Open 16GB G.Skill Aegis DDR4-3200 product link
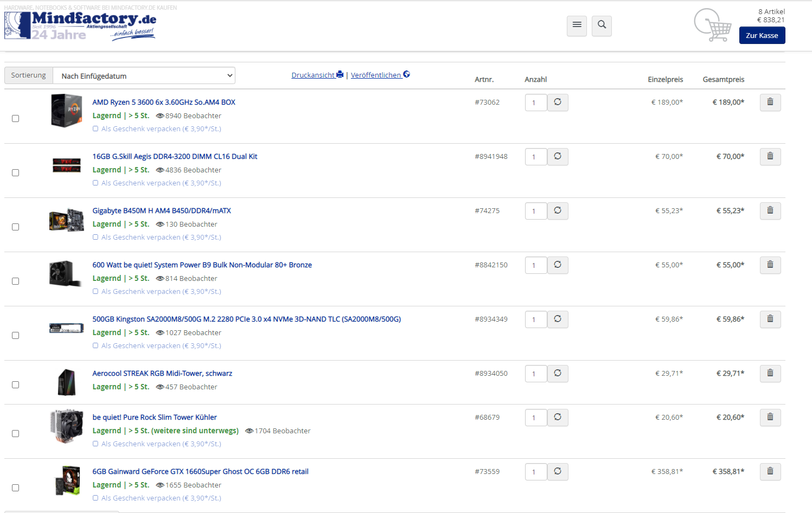The height and width of the screenshot is (513, 812). [x=175, y=156]
